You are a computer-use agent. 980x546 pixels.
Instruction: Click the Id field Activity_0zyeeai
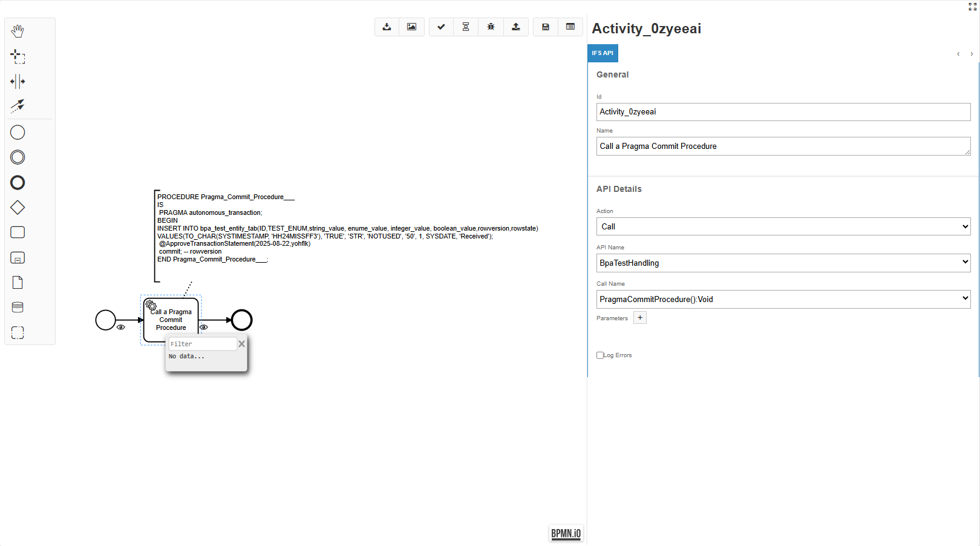(783, 112)
